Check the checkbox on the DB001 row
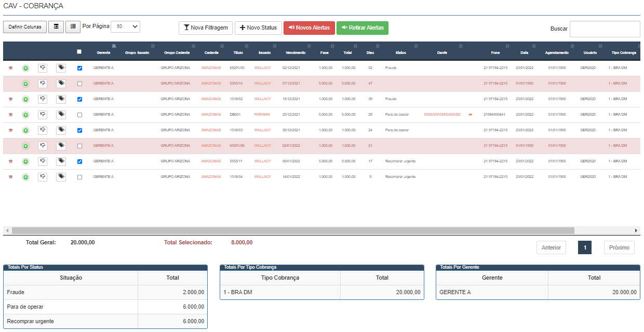 79,115
